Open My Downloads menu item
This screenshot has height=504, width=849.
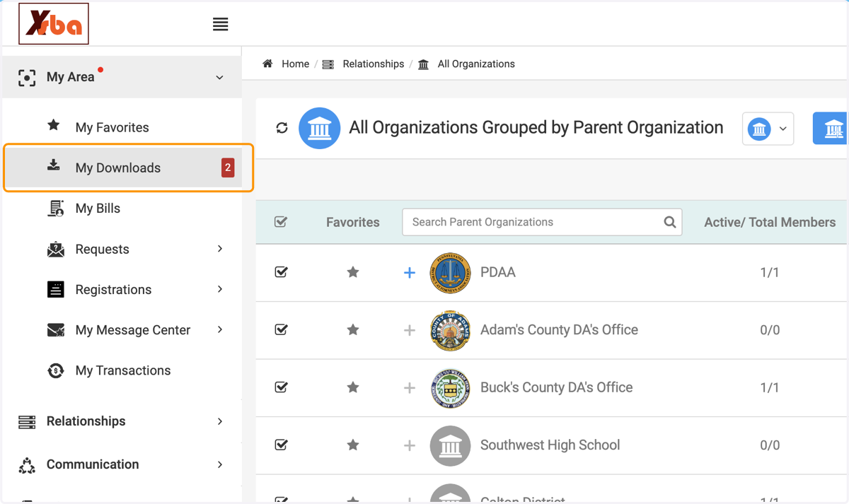click(122, 168)
